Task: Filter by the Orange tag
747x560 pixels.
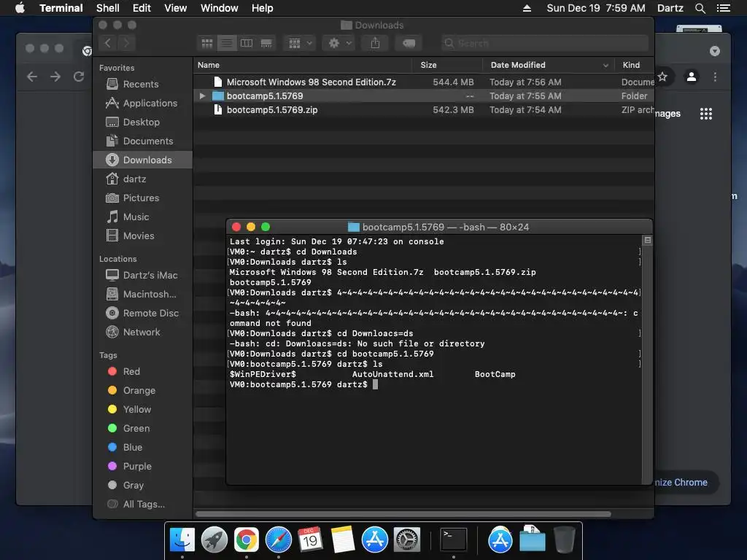Action: [x=142, y=391]
